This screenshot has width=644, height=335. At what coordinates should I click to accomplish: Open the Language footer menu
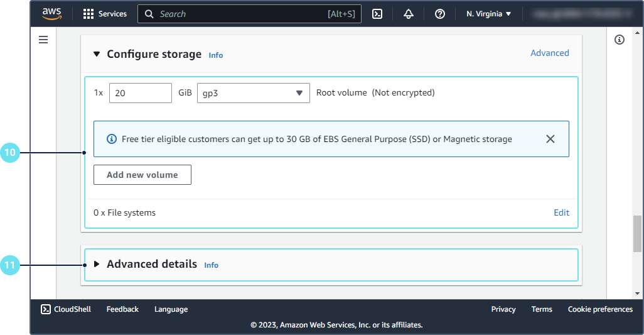pyautogui.click(x=171, y=309)
